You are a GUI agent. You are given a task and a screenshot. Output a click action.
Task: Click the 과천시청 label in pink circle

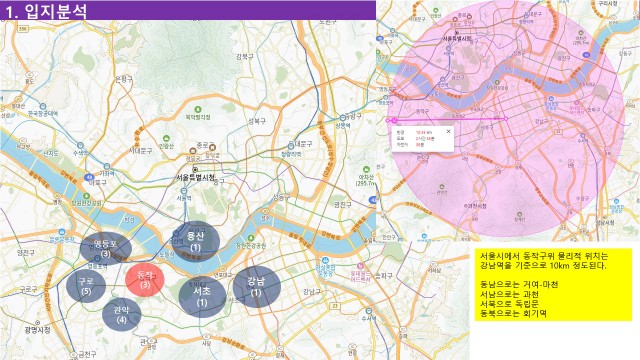pos(475,206)
